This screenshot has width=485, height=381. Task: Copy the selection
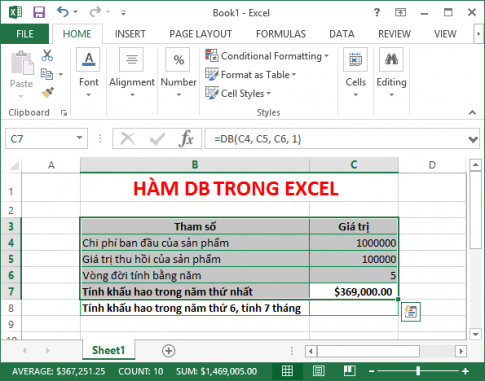[x=47, y=74]
